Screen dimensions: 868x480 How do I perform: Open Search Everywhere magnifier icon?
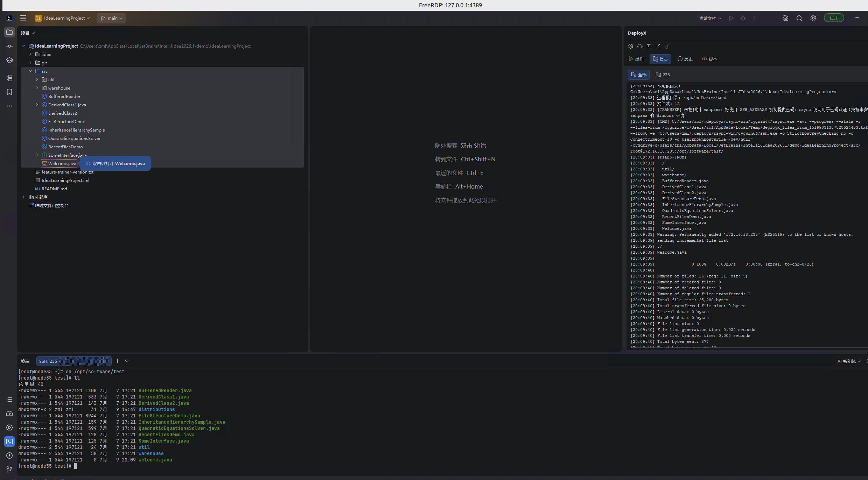(x=799, y=18)
